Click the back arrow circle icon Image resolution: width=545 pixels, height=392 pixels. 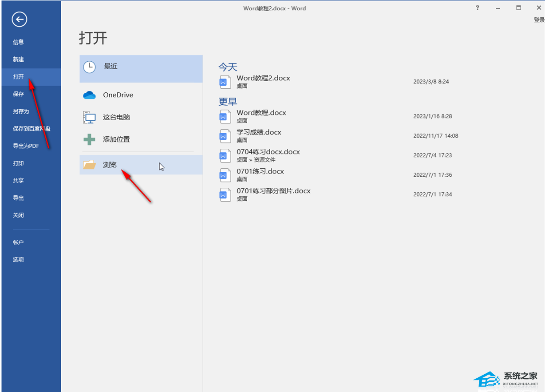point(20,19)
